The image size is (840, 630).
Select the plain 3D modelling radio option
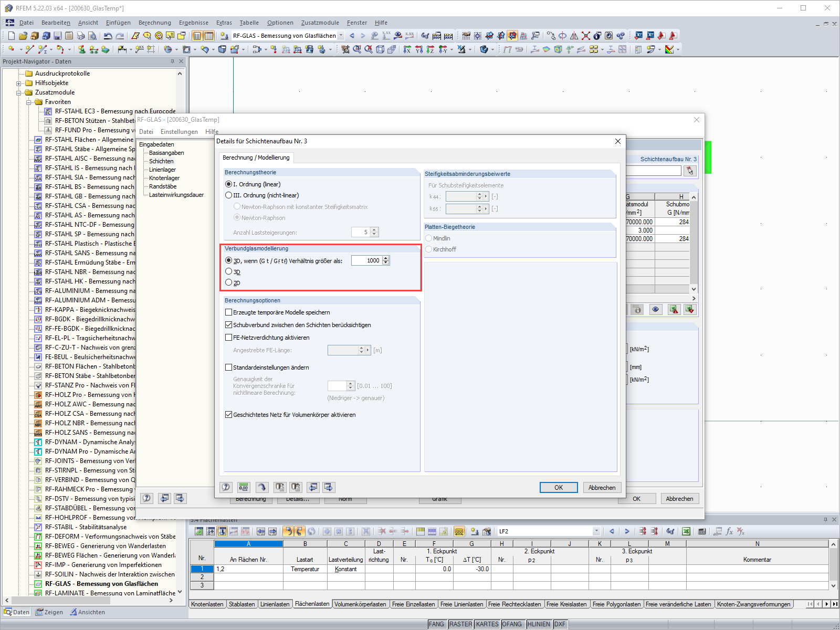click(229, 271)
